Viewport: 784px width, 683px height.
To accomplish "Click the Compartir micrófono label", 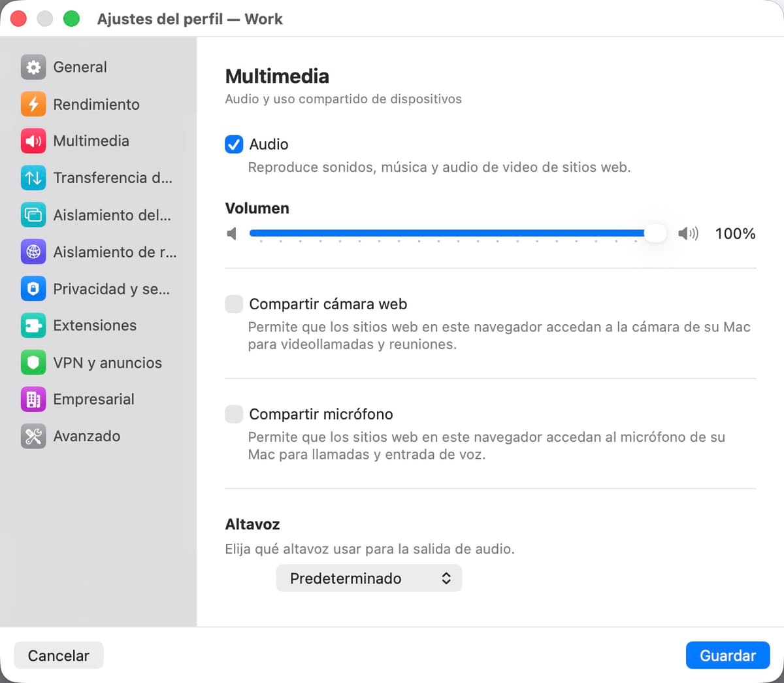I will click(321, 414).
